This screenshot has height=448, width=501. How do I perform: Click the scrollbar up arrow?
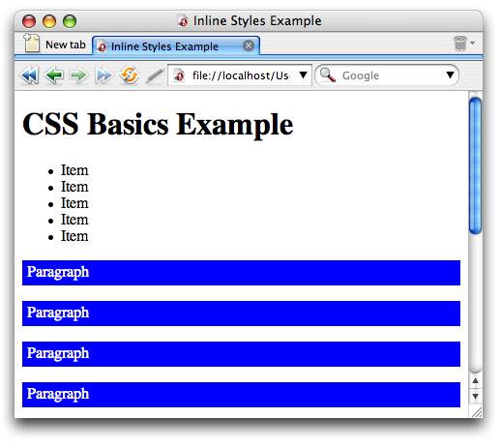(x=475, y=381)
